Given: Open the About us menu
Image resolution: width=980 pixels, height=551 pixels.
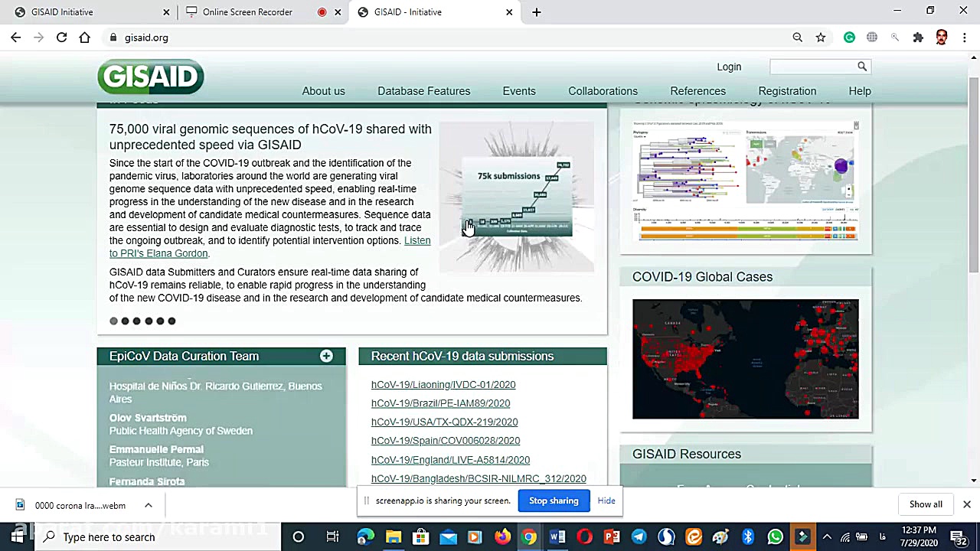Looking at the screenshot, I should coord(323,91).
